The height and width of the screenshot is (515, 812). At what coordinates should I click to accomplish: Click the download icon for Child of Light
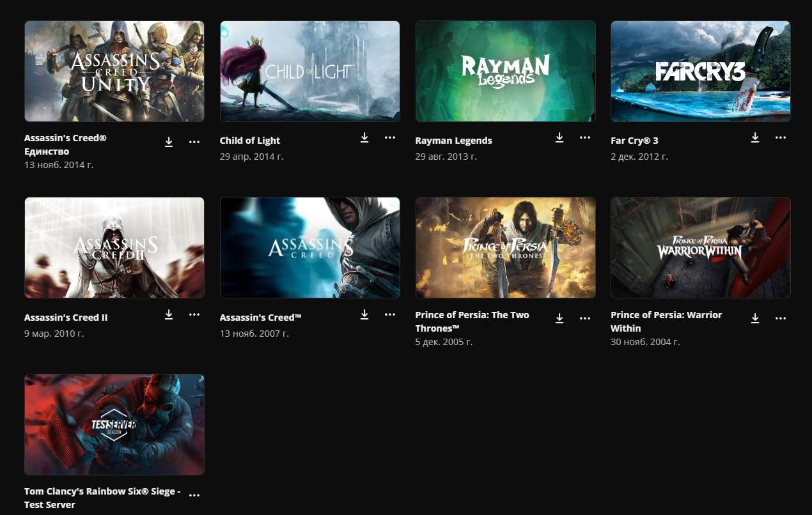pyautogui.click(x=364, y=137)
